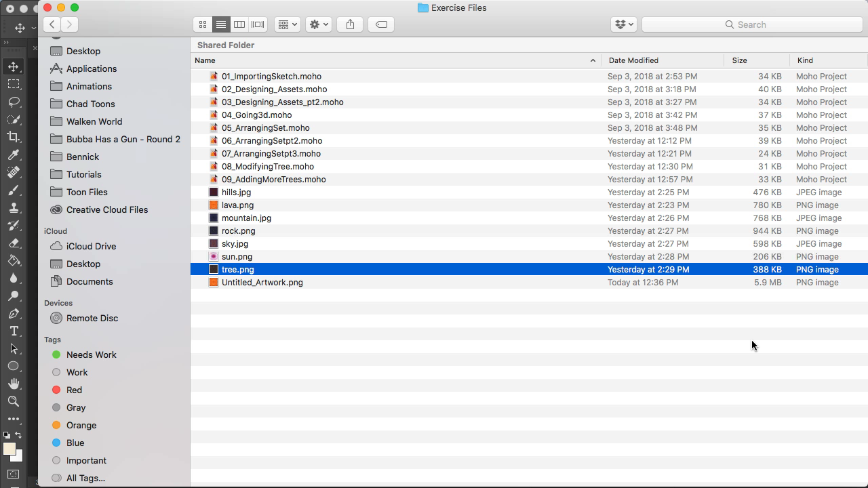Switch Finder to Cover Flow view
Screen dimensions: 868x488
point(258,24)
